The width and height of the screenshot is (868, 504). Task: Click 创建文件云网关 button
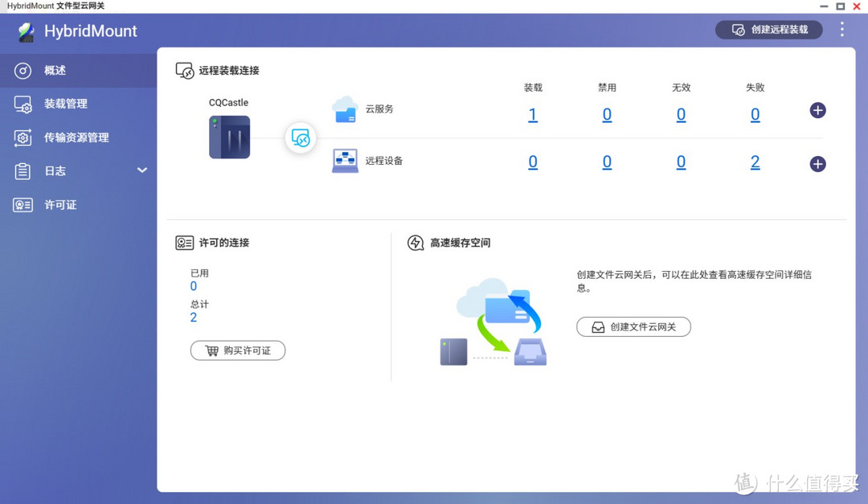633,327
